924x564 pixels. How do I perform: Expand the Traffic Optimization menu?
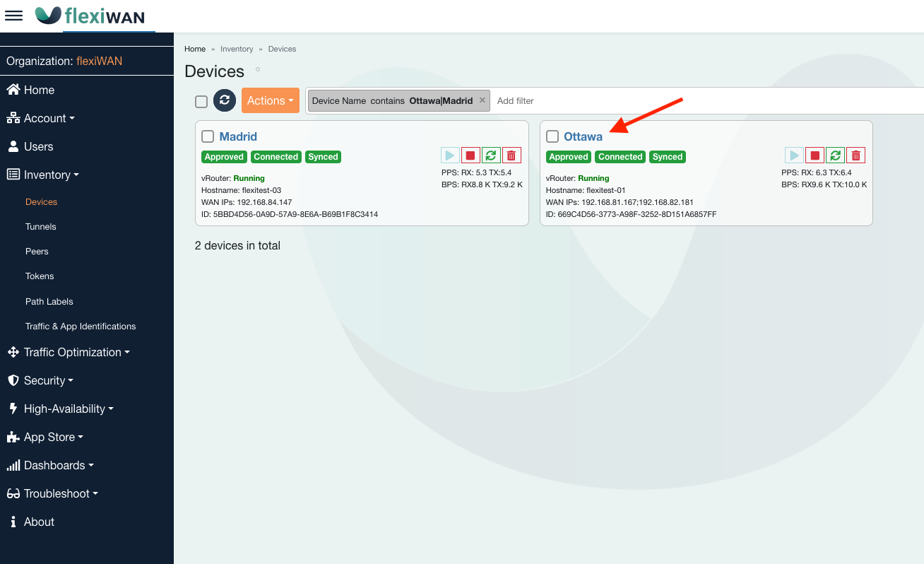point(72,352)
